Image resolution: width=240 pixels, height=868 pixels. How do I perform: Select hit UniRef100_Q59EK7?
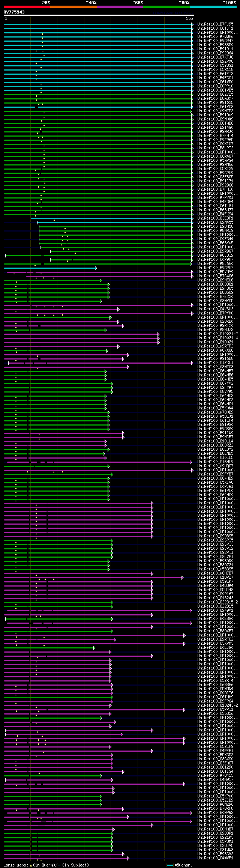click(215, 581)
